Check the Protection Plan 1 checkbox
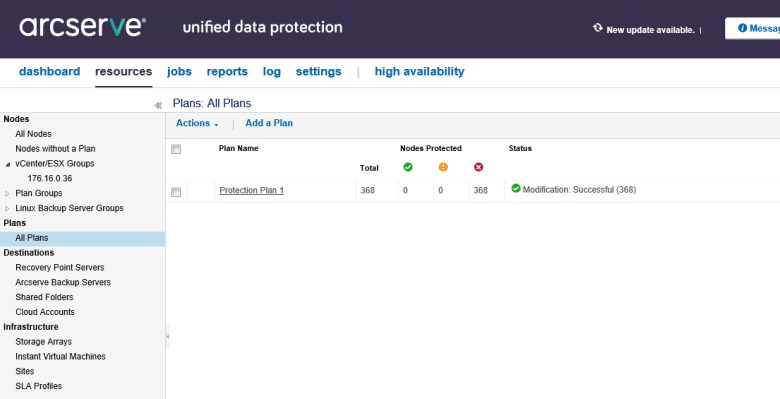This screenshot has width=780, height=399. click(x=176, y=192)
